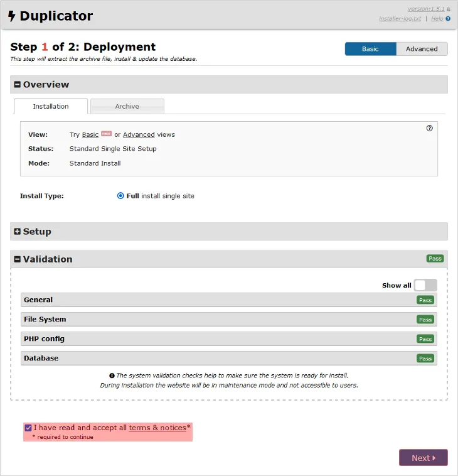
Task: Expand the File System validation row
Action: tap(229, 320)
